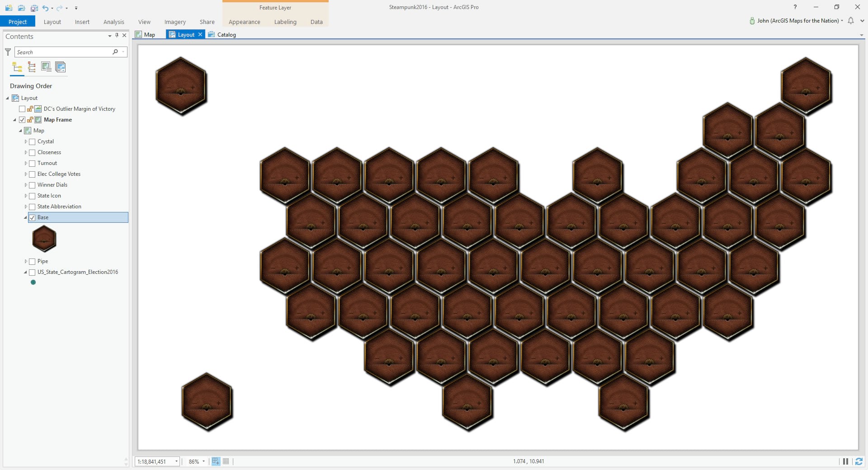Close the Layout view tab
Image resolution: width=868 pixels, height=470 pixels.
pyautogui.click(x=200, y=35)
